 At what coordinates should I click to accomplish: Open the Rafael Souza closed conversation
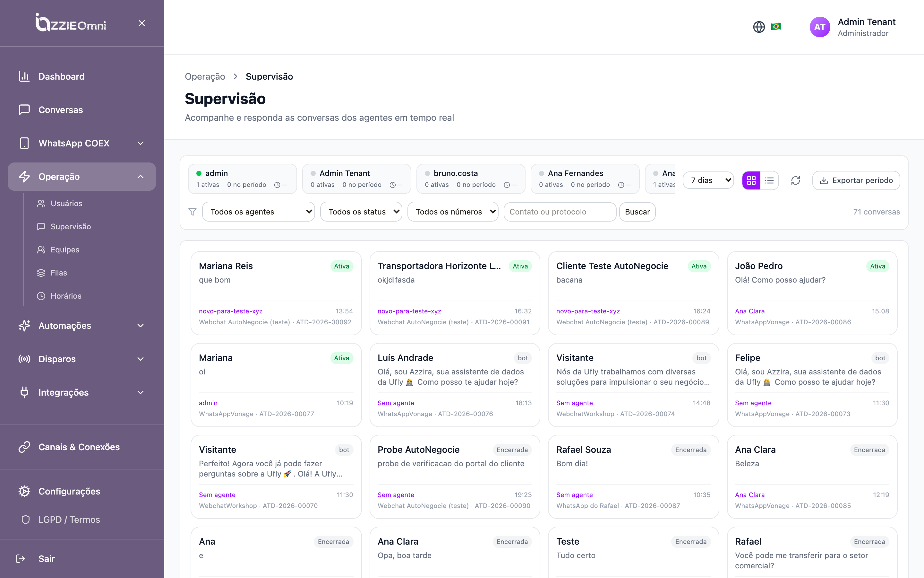coord(633,477)
